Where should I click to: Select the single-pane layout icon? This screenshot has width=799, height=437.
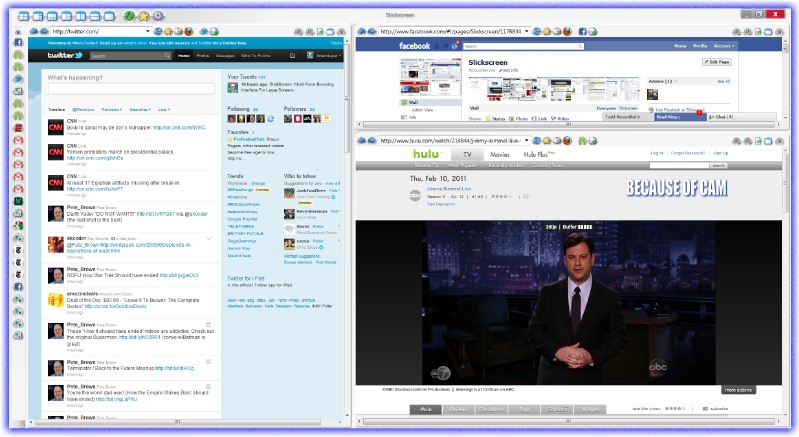click(109, 16)
